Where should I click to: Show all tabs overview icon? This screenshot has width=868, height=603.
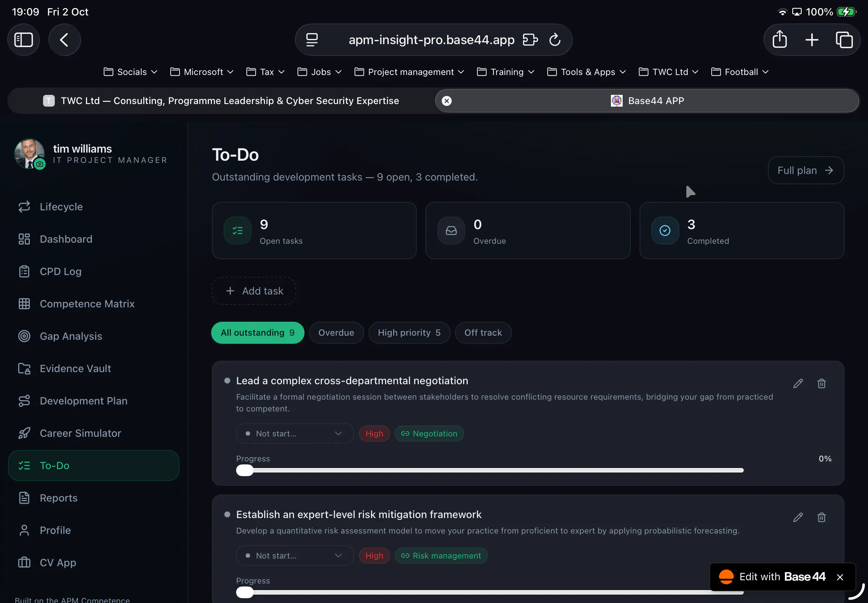(844, 40)
